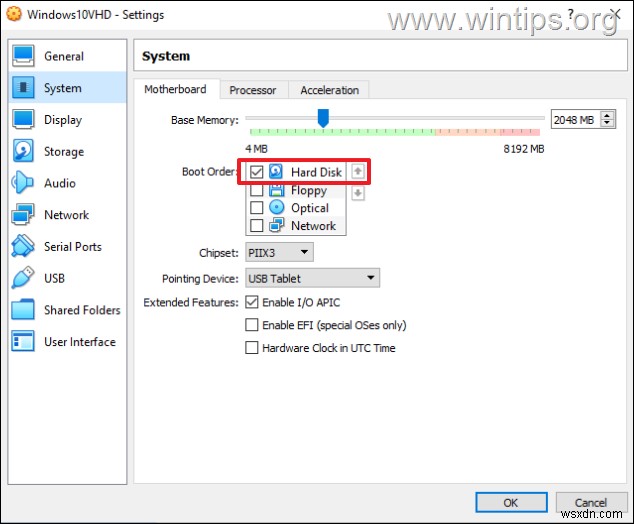The image size is (634, 524).
Task: Open Audio speaker icon in sidebar
Action: pyautogui.click(x=22, y=183)
